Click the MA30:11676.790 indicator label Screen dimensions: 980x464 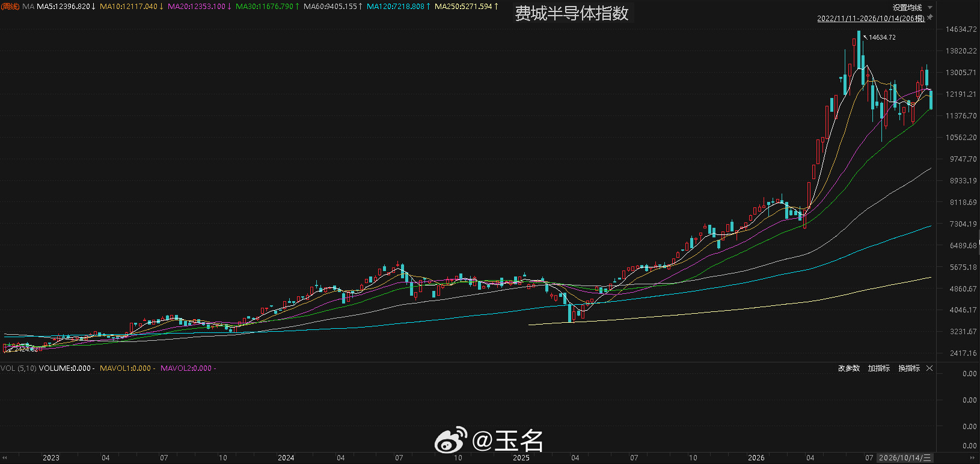(x=268, y=7)
